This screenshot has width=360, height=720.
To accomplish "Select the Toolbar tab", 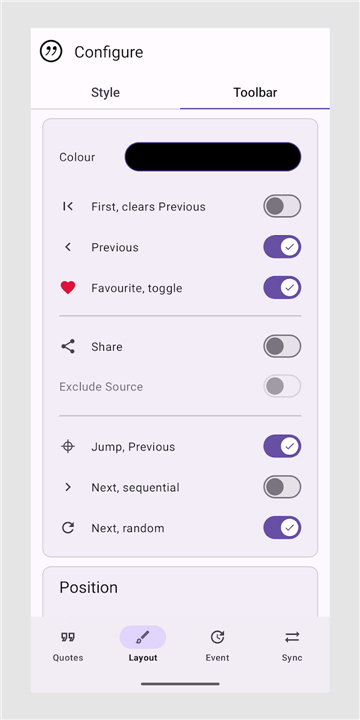I will click(x=255, y=92).
